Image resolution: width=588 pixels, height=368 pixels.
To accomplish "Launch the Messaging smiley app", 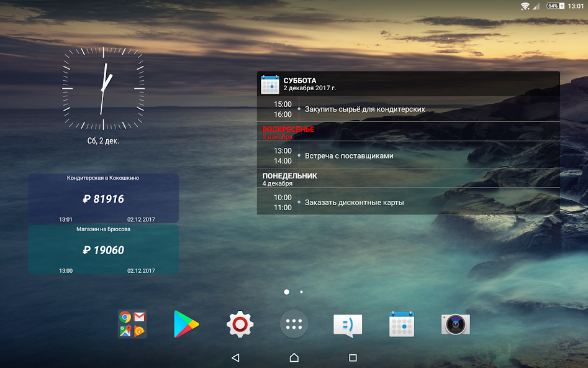I will (348, 325).
